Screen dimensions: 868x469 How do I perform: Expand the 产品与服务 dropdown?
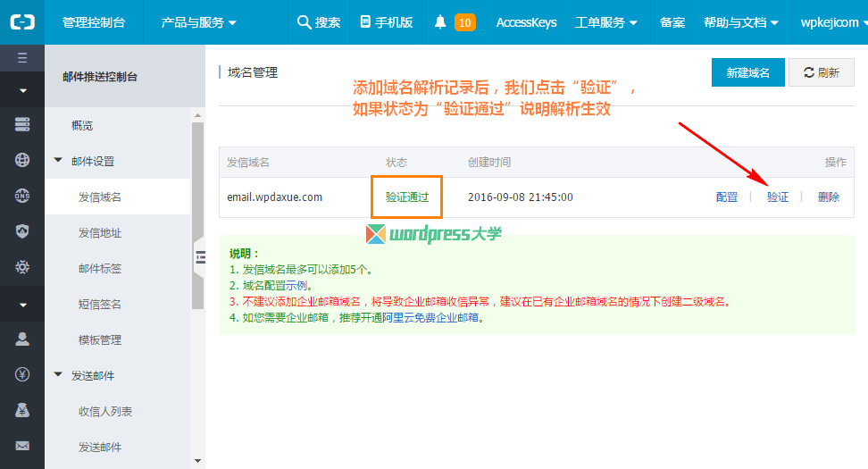click(198, 22)
